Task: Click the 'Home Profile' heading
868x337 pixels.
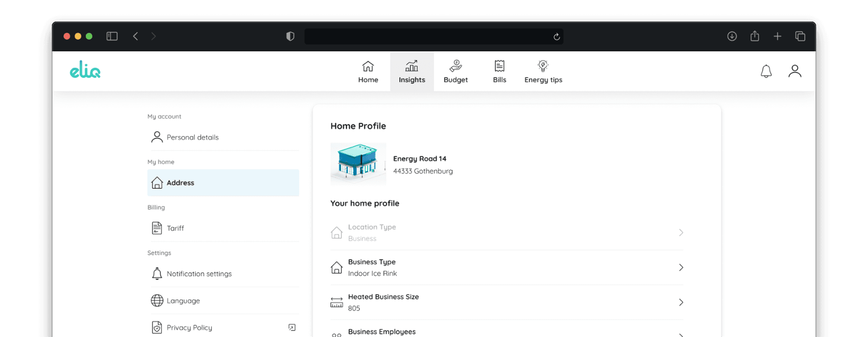Action: (x=358, y=126)
